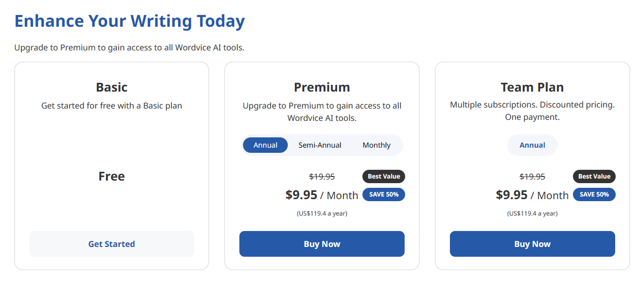Click the Team Plan title
644x302 pixels.
532,87
